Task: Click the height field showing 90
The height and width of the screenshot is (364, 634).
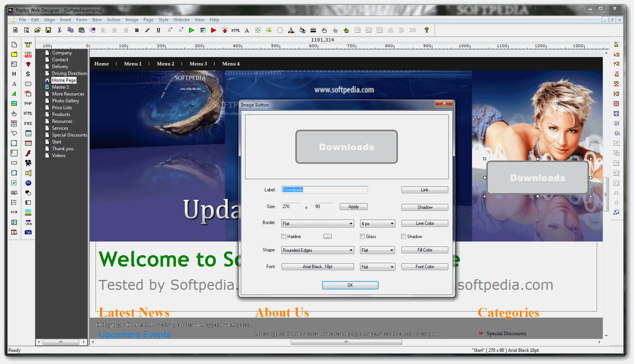Action: 323,207
